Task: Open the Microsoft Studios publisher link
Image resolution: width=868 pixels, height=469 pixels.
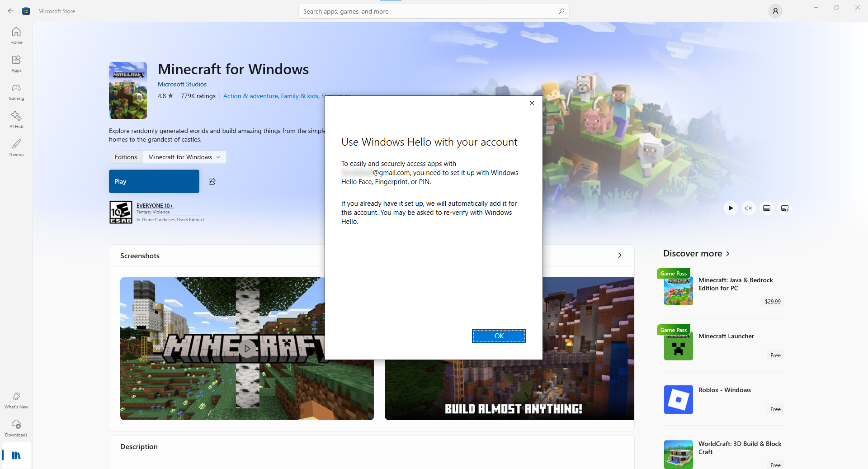Action: [182, 84]
